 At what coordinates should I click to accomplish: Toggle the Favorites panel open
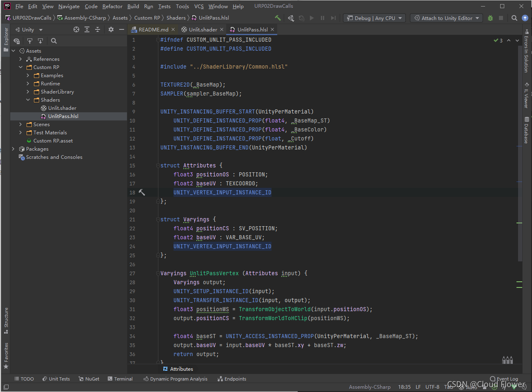pyautogui.click(x=6, y=351)
